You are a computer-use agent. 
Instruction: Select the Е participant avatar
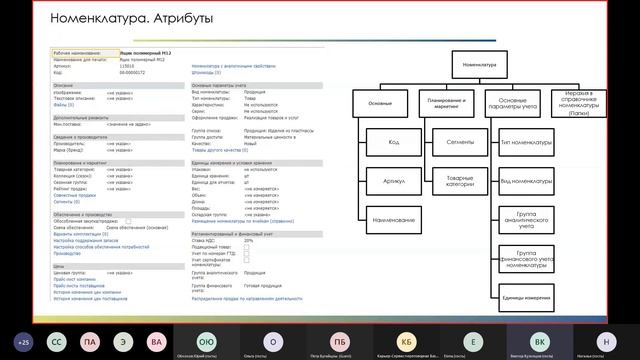pos(473,342)
